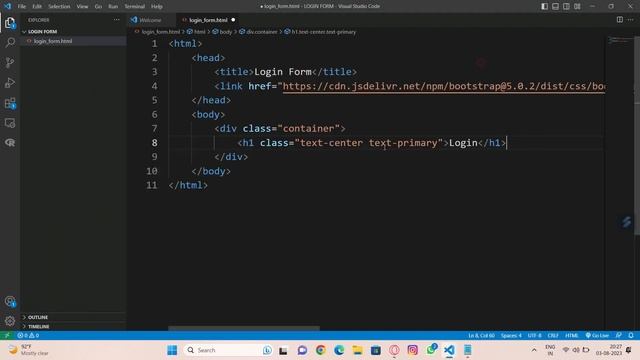
Task: Switch to the Welcome tab
Action: point(150,20)
